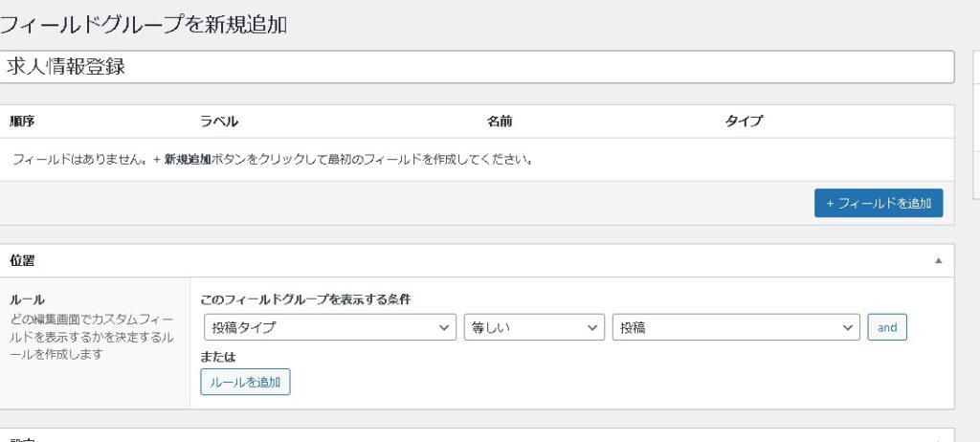
Task: Click the rule description text under ルール
Action: coord(91,335)
